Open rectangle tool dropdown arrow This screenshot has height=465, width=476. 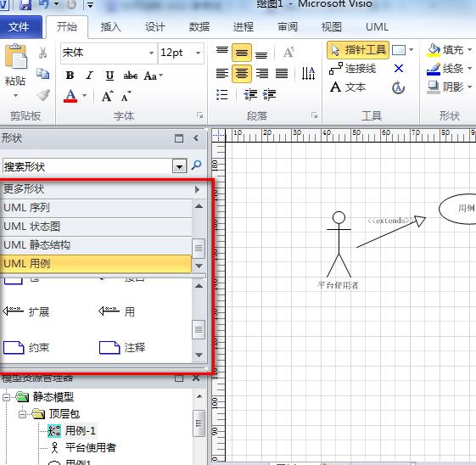pos(411,50)
